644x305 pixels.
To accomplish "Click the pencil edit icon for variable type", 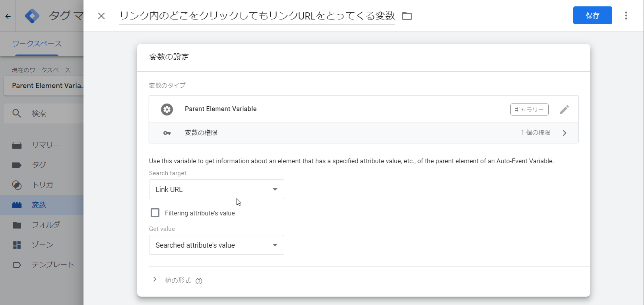I will [x=564, y=109].
